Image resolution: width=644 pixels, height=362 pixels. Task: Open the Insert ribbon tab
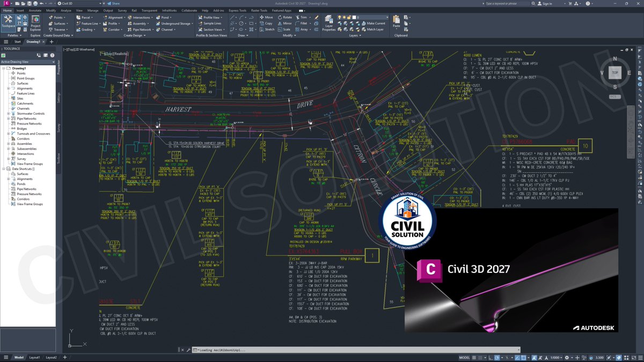20,10
